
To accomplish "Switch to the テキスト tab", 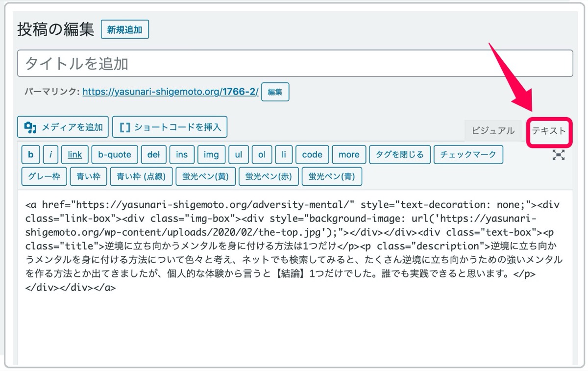I will pyautogui.click(x=549, y=131).
